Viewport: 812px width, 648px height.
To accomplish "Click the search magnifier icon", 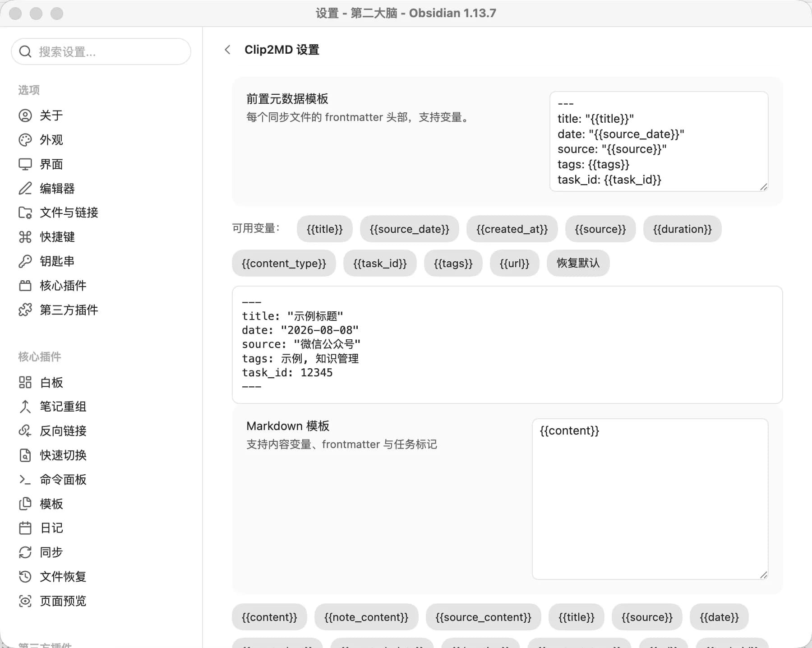I will tap(26, 52).
